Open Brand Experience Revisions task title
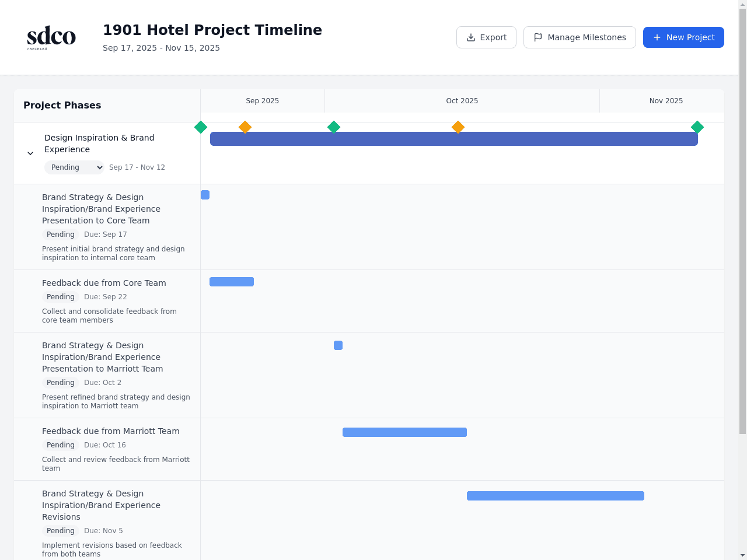Screen dimensions: 747x560 point(101,505)
